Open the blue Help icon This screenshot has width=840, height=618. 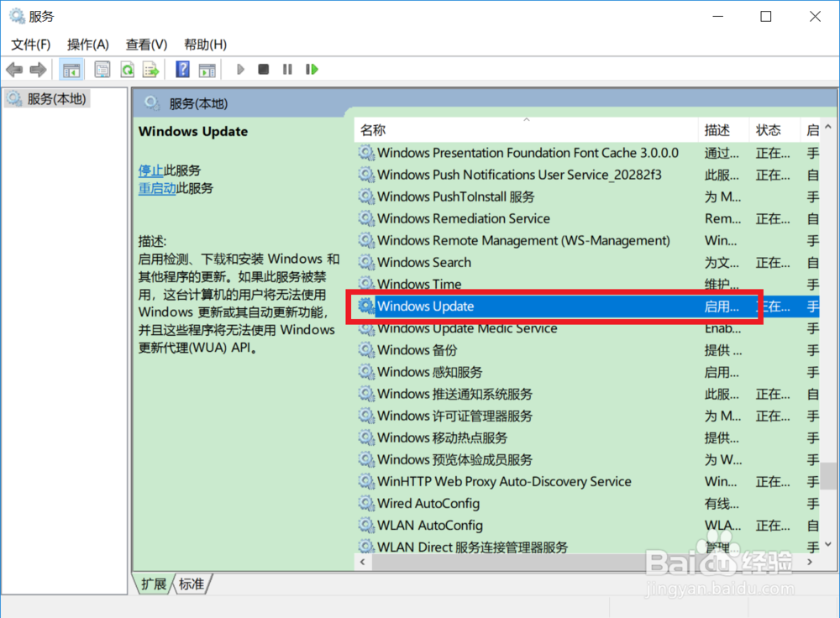[x=182, y=70]
